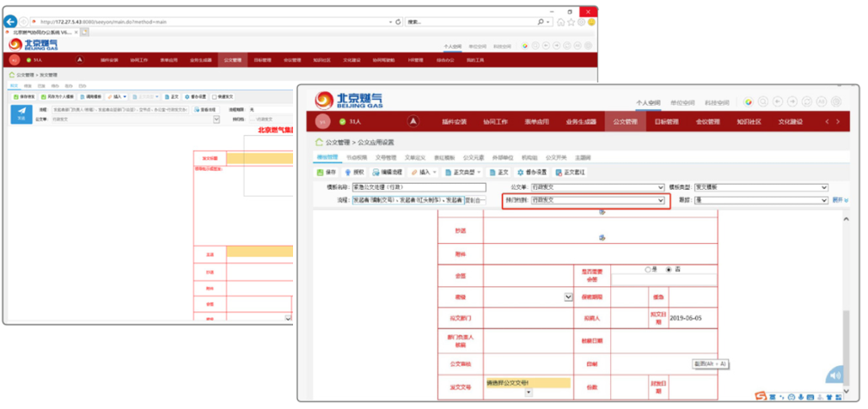Expand the 展开 link at the form's right
868x409 pixels.
click(x=840, y=200)
